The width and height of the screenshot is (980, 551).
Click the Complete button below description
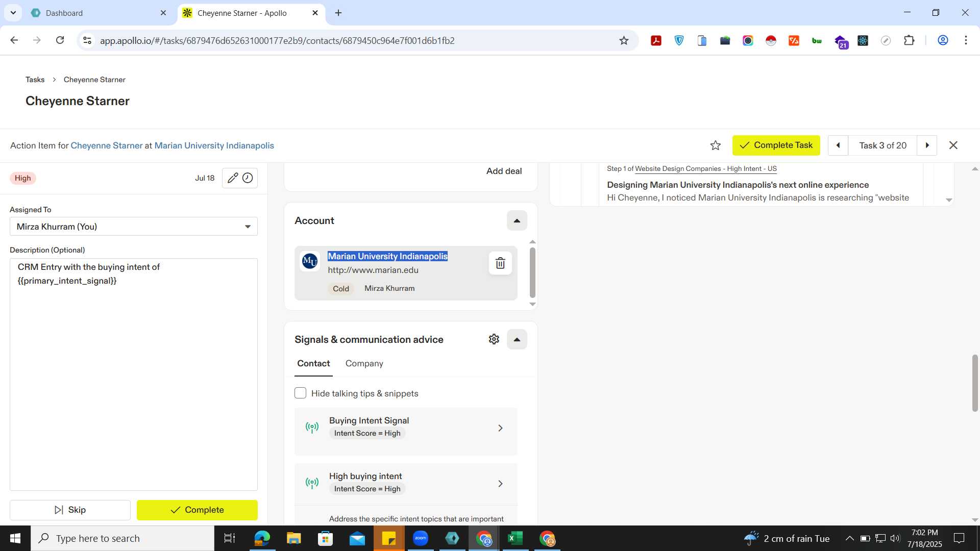point(197,510)
